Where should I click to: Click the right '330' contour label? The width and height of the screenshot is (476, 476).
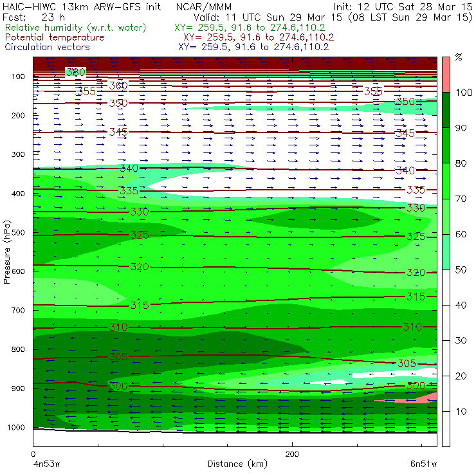tap(416, 208)
